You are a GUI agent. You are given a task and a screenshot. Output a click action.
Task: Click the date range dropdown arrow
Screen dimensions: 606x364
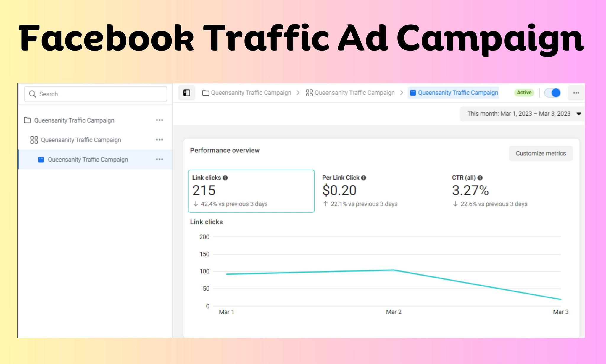pyautogui.click(x=579, y=114)
